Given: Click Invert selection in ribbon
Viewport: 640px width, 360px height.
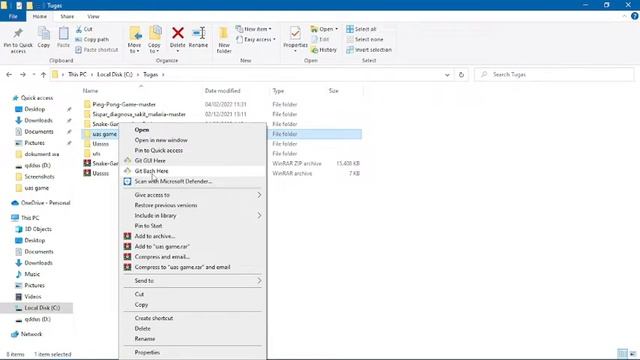Looking at the screenshot, I should [x=369, y=50].
